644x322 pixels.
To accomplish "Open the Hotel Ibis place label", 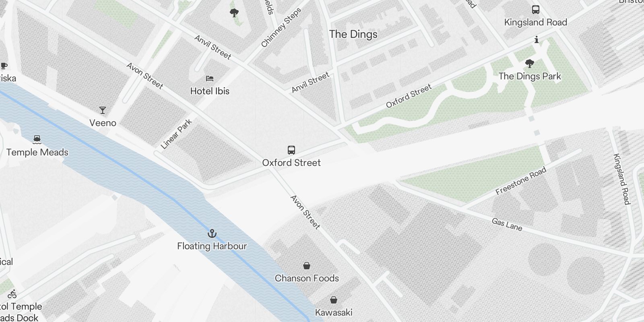I will pos(210,91).
